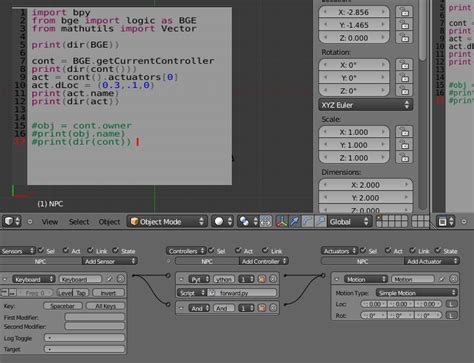Open the 3D View editor type selector

click(12, 221)
